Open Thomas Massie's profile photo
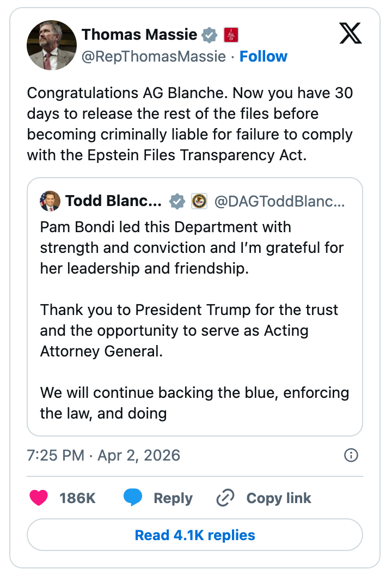The image size is (392, 581). point(51,45)
